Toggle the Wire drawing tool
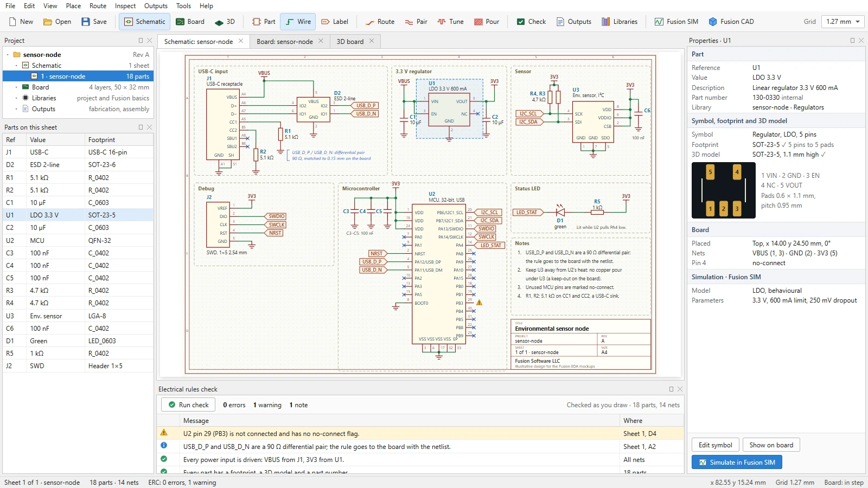868x488 pixels. click(298, 22)
